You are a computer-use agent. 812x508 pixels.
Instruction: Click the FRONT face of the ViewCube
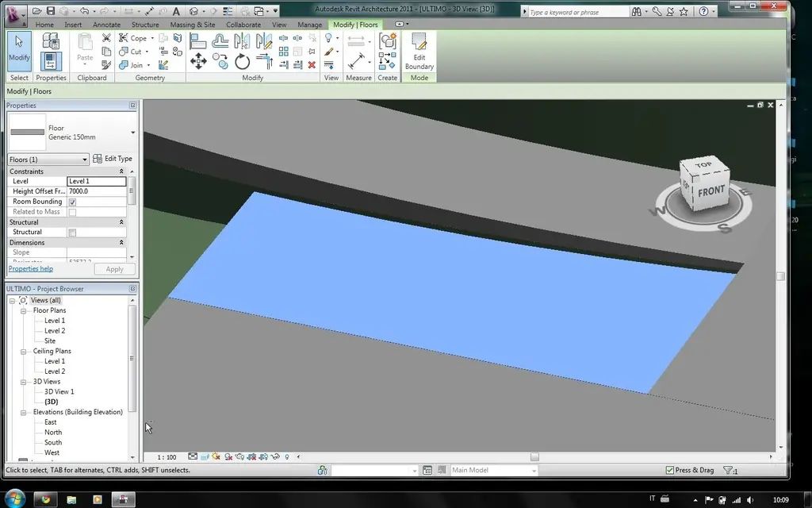coord(711,192)
